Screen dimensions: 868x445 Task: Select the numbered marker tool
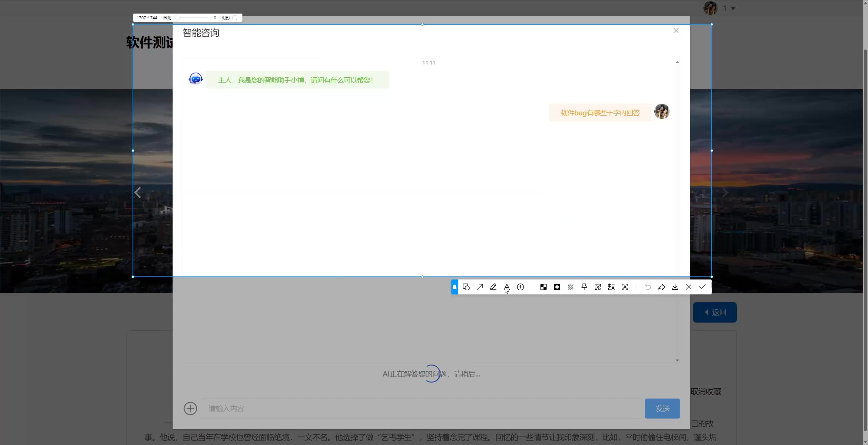[520, 287]
